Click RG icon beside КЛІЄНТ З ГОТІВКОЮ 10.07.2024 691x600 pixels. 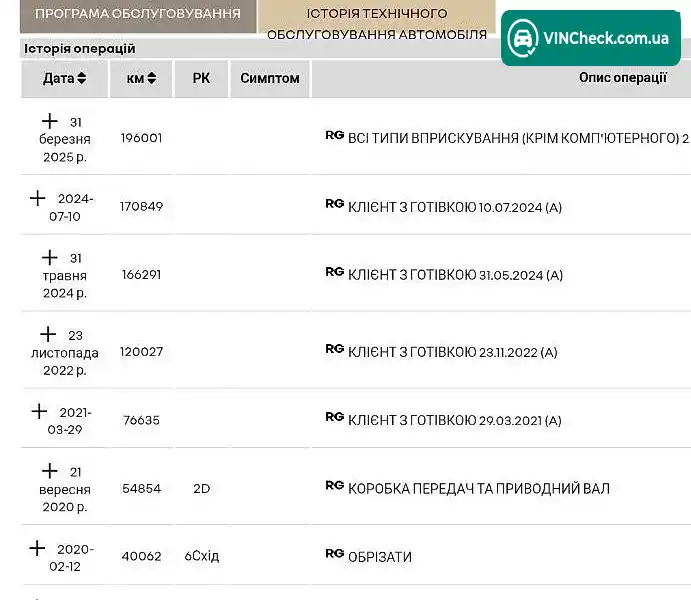pos(334,204)
